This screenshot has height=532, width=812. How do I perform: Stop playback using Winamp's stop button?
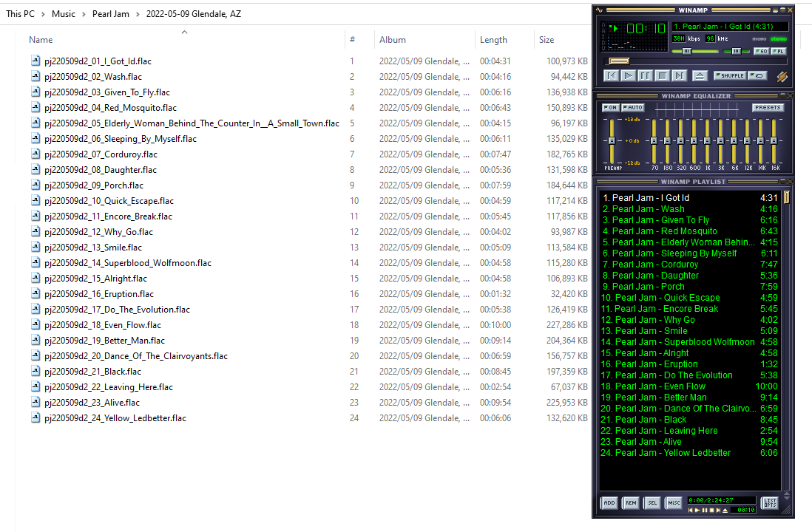coord(662,76)
